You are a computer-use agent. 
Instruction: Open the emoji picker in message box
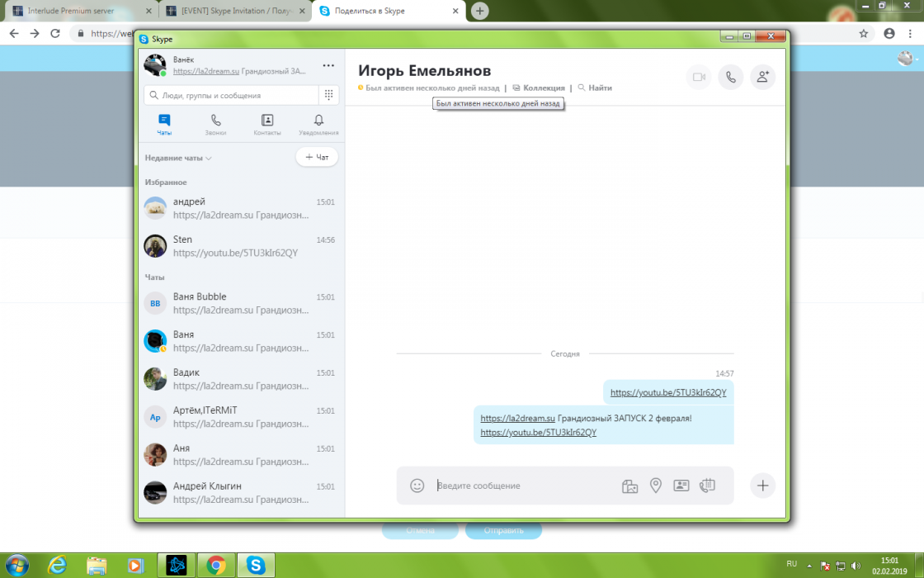(417, 486)
